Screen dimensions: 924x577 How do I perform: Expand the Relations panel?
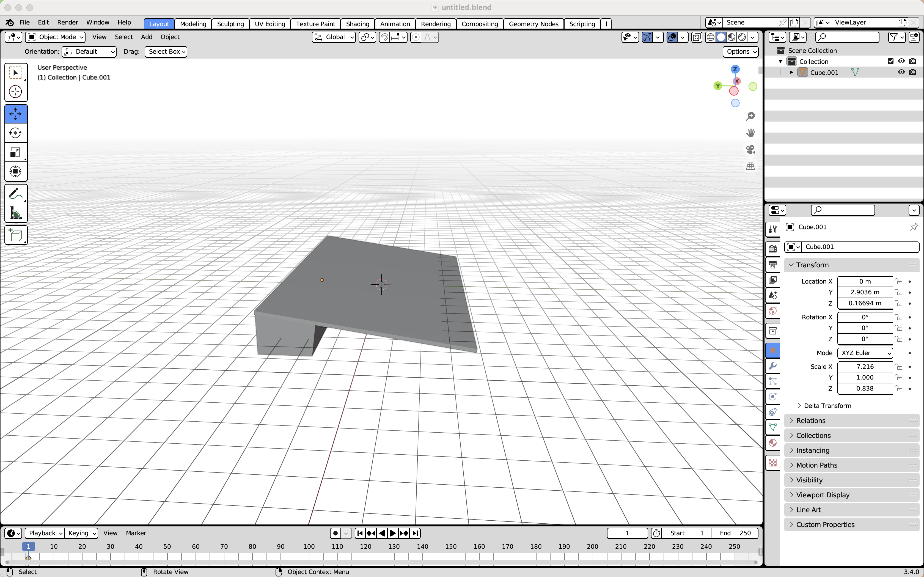point(851,421)
